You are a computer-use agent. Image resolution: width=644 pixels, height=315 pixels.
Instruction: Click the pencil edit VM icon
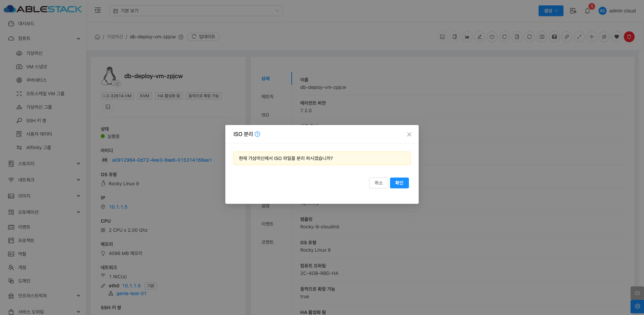(480, 37)
